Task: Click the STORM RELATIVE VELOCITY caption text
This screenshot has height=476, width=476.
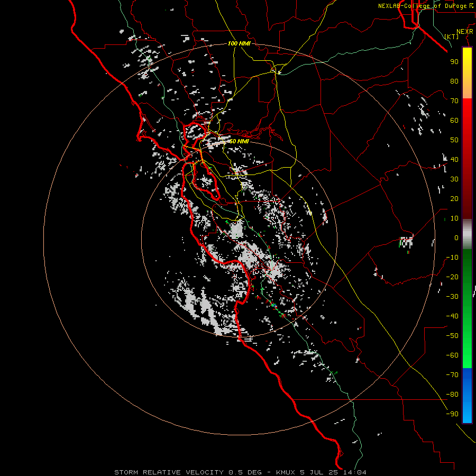Action: pyautogui.click(x=169, y=472)
